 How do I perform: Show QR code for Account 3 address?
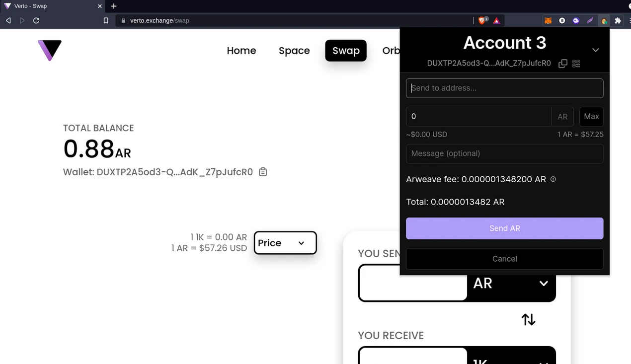point(576,64)
